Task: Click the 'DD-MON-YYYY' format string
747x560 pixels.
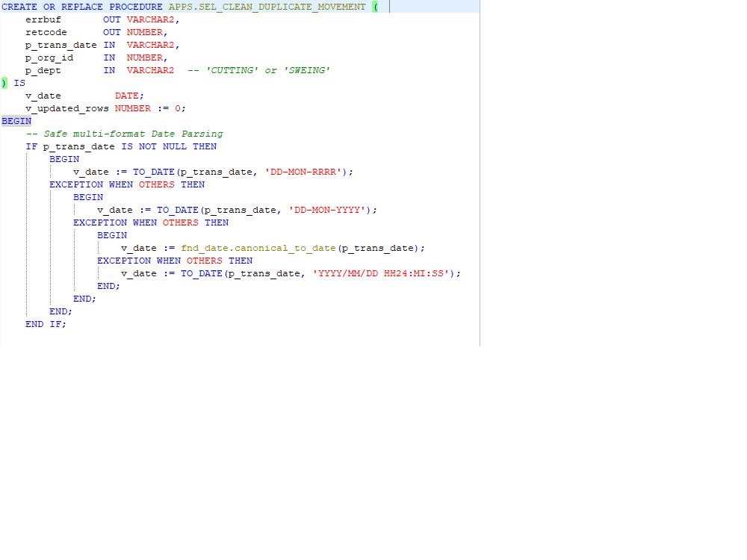Action: point(327,210)
